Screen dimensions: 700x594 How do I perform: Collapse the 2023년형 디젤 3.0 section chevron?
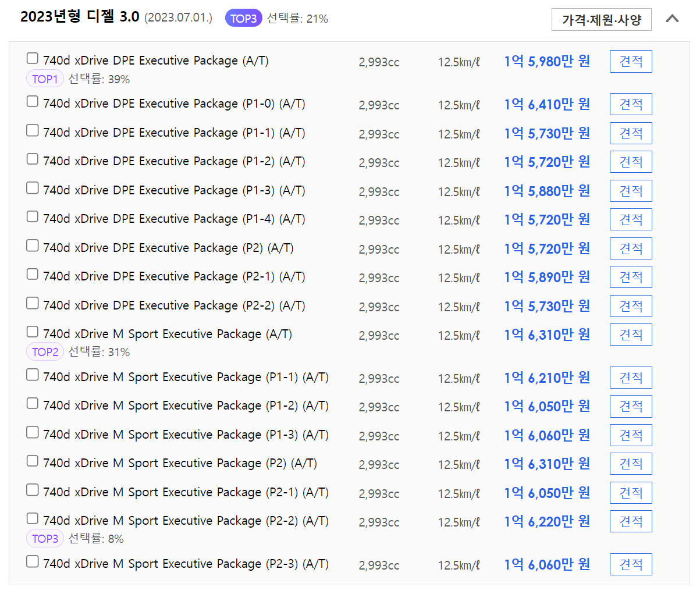coord(672,19)
